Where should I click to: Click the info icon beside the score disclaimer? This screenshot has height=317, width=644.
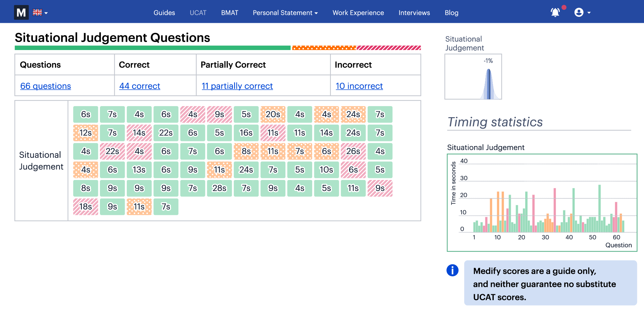(x=452, y=270)
